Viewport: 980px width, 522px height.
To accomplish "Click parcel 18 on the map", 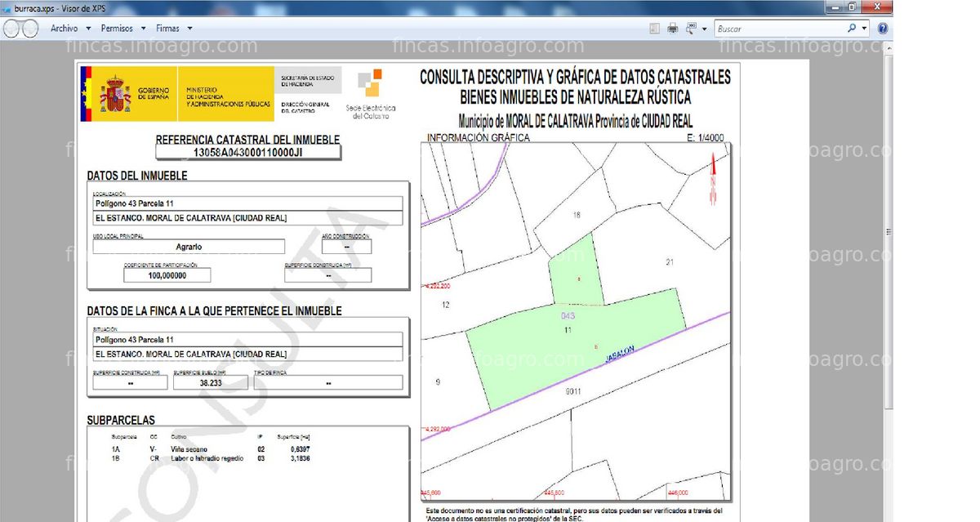I will tap(577, 216).
